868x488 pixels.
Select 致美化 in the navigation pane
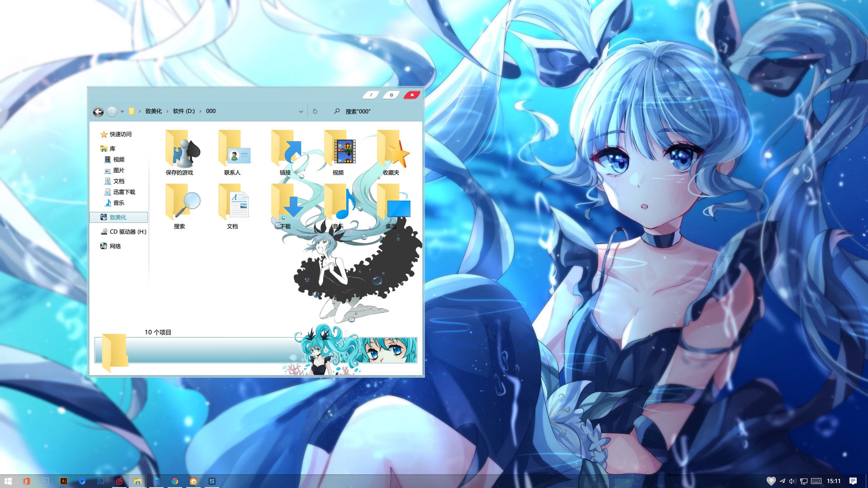tap(119, 217)
